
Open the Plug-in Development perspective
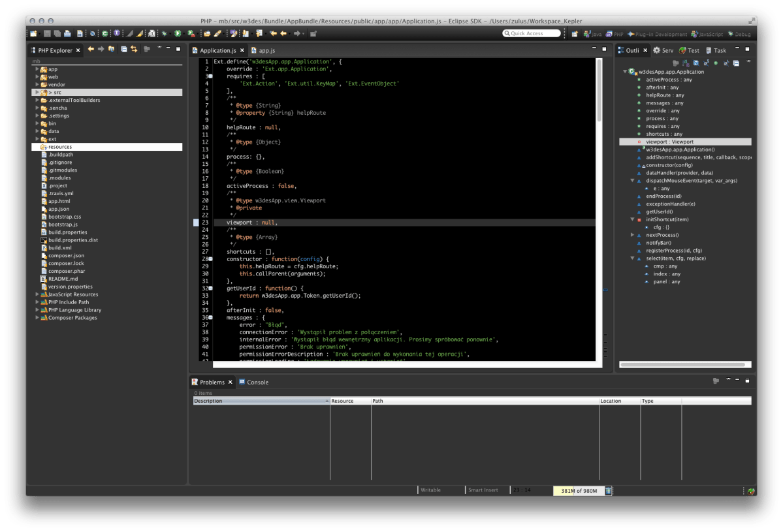point(657,35)
